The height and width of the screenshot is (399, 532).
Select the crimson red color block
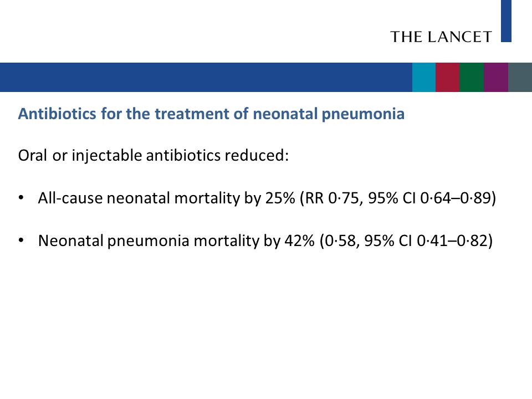pyautogui.click(x=448, y=77)
